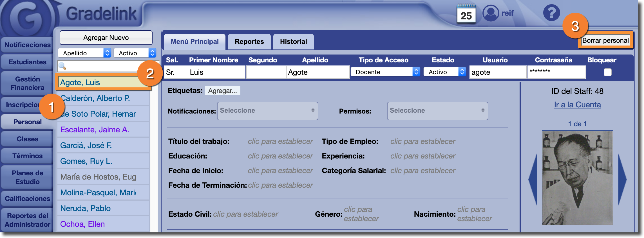Select Neruda, Pablo in staff list
The image size is (644, 238).
(x=85, y=208)
